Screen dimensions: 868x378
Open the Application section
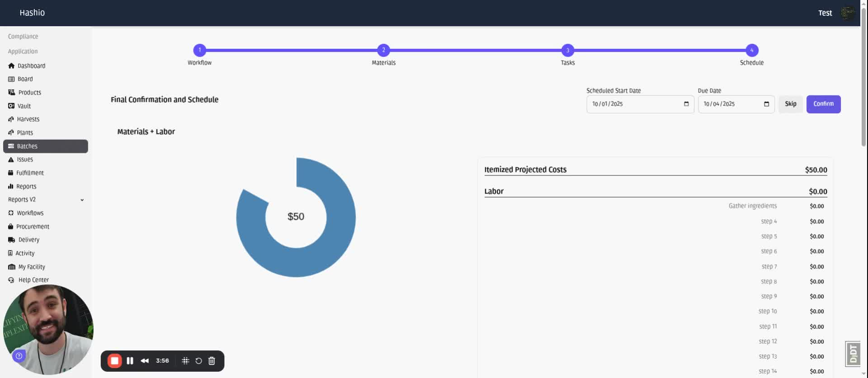point(23,52)
